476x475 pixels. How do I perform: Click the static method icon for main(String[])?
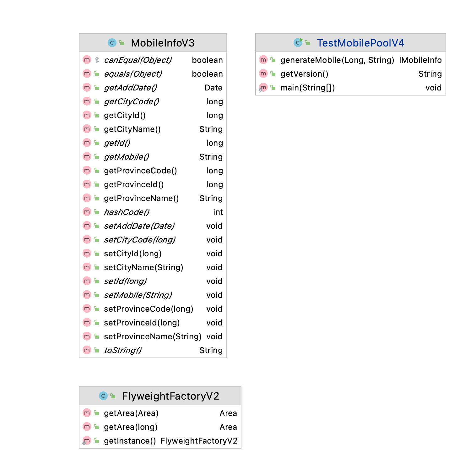coord(263,88)
